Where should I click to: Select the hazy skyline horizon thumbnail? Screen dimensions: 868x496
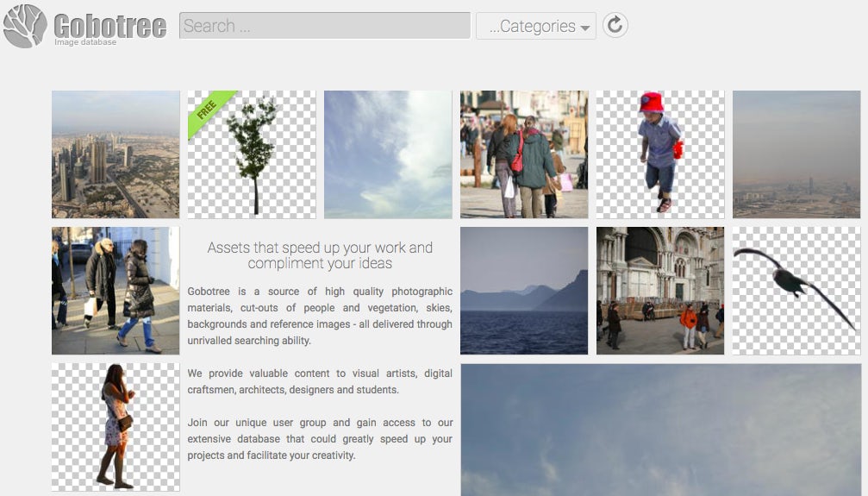pyautogui.click(x=796, y=154)
